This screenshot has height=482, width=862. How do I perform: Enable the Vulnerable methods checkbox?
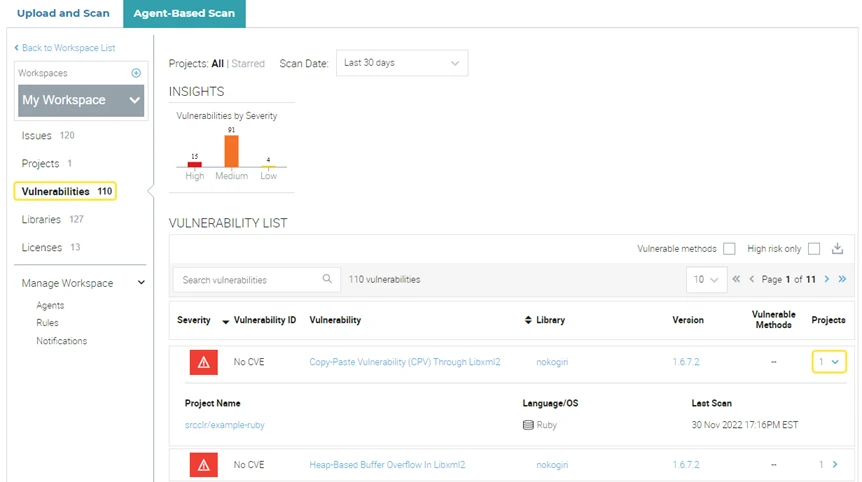(729, 248)
